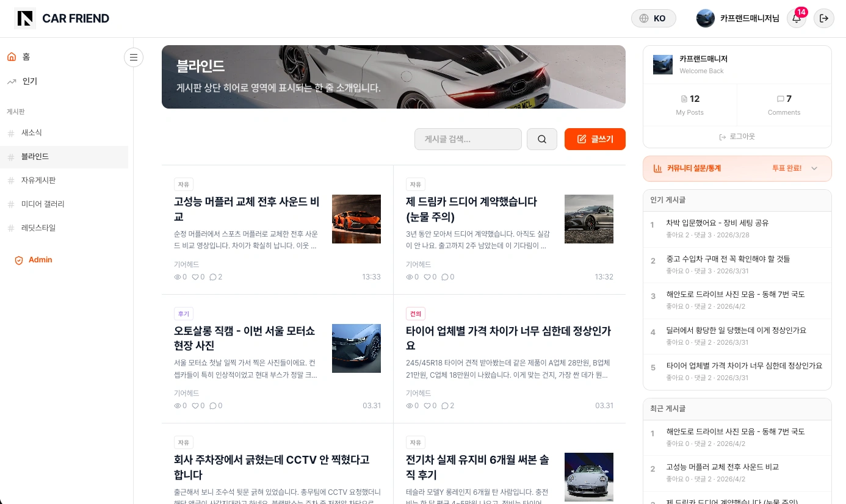
Task: Click the logout arrow icon in header
Action: (824, 18)
